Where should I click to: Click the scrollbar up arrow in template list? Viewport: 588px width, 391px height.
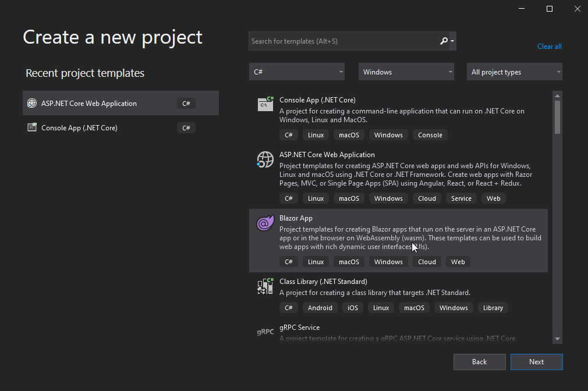(x=557, y=95)
